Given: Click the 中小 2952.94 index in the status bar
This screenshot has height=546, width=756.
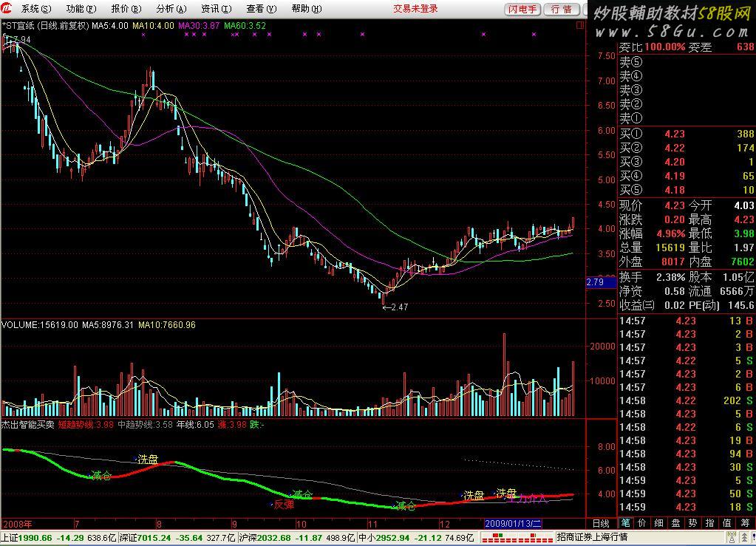Looking at the screenshot, I should point(417,537).
